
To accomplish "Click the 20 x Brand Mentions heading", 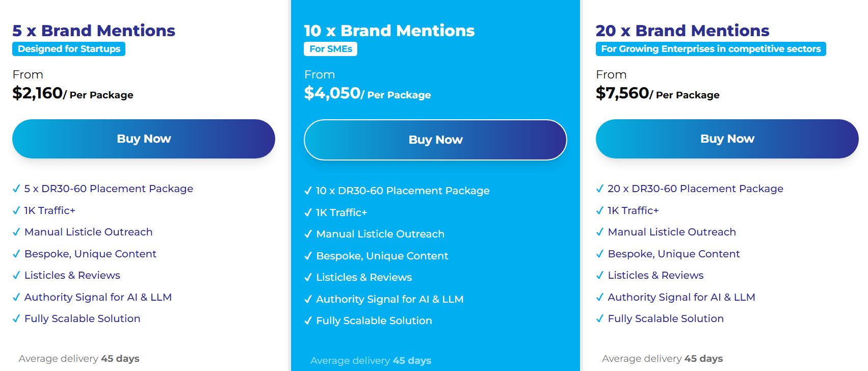I will tap(683, 31).
